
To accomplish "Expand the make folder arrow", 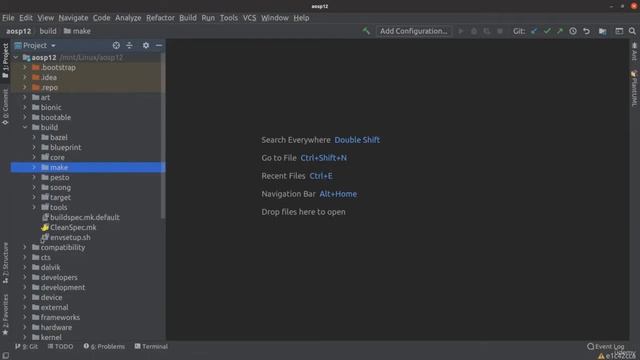I will pyautogui.click(x=34, y=167).
